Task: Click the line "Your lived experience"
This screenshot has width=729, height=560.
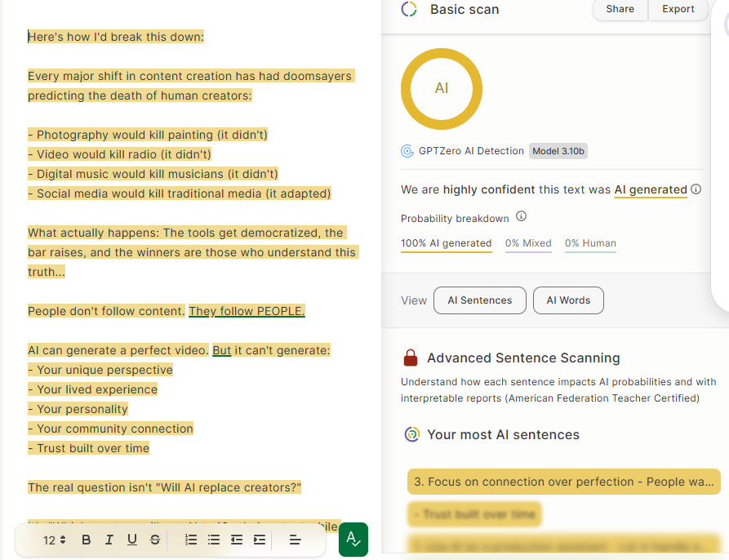Action: coord(92,389)
